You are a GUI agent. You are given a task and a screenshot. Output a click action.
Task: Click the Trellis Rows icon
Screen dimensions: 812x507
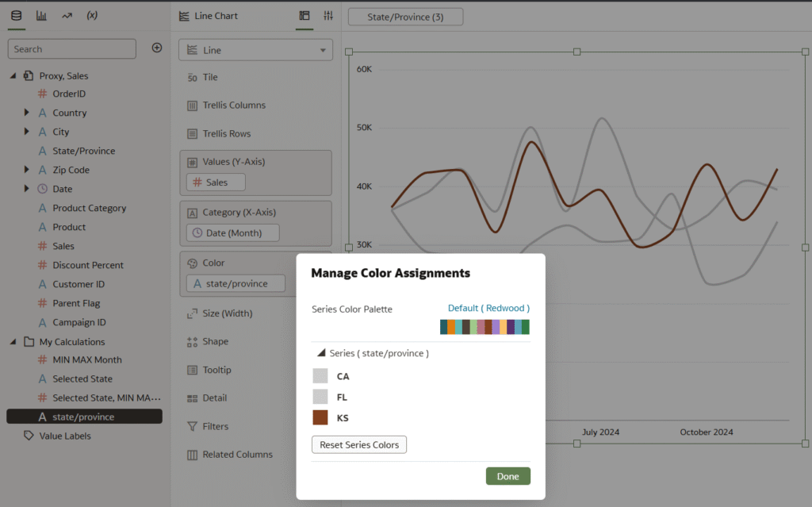click(192, 134)
